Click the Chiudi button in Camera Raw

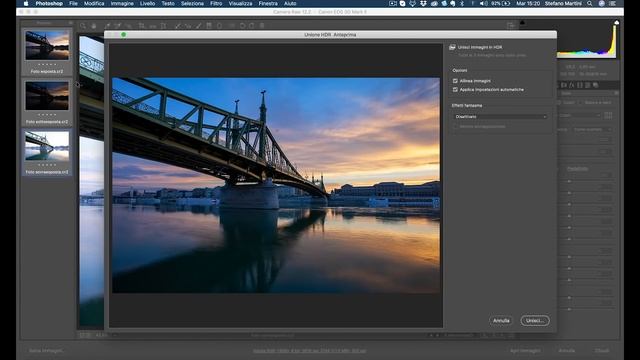602,351
